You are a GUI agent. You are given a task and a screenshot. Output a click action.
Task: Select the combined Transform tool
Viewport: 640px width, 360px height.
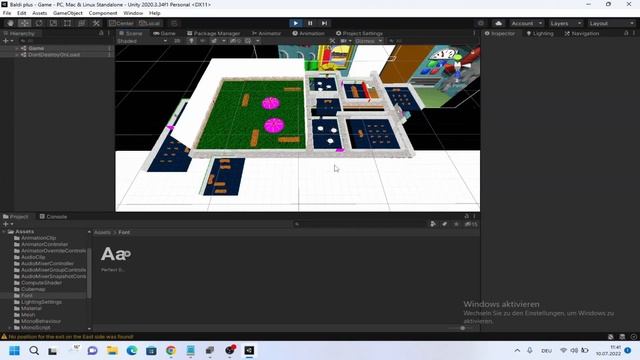(82, 23)
